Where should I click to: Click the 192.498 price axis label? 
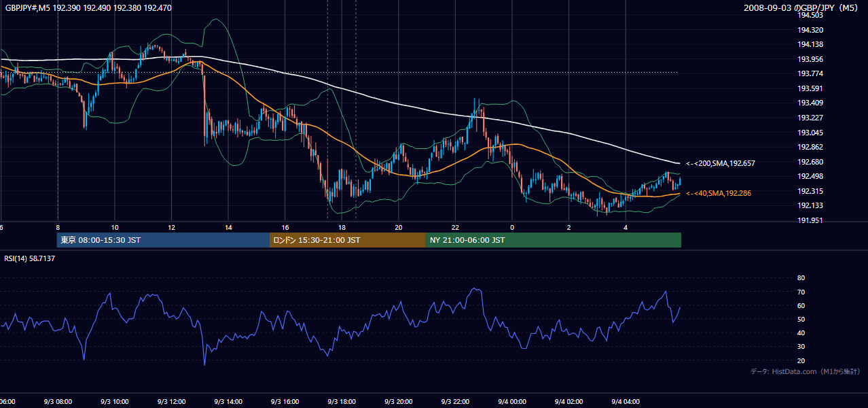click(x=810, y=177)
